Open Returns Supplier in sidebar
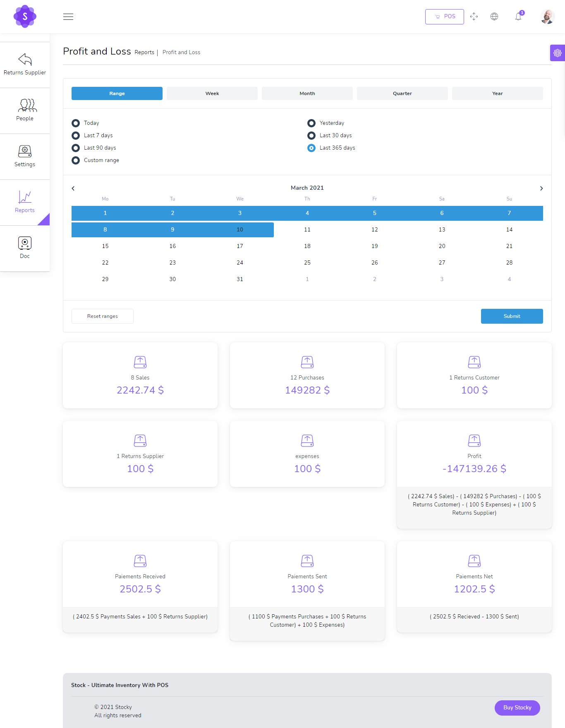Screen dimensions: 565x728 click(x=25, y=64)
